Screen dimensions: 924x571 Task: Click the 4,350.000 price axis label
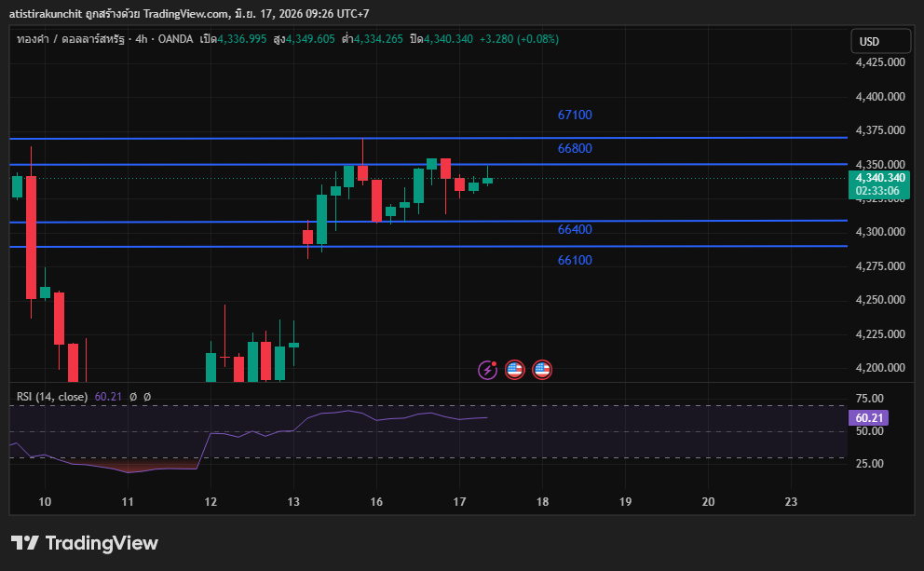click(x=880, y=164)
